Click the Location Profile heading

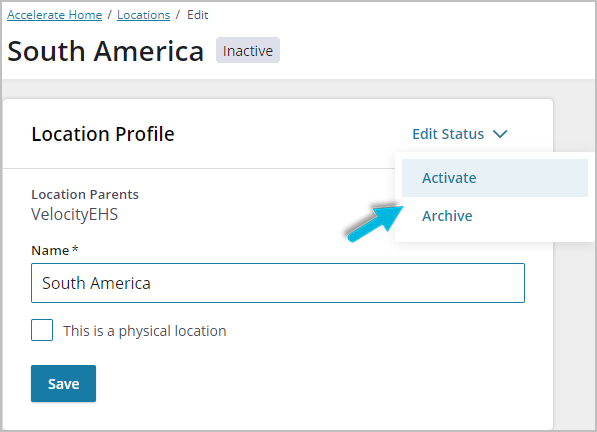click(x=103, y=134)
